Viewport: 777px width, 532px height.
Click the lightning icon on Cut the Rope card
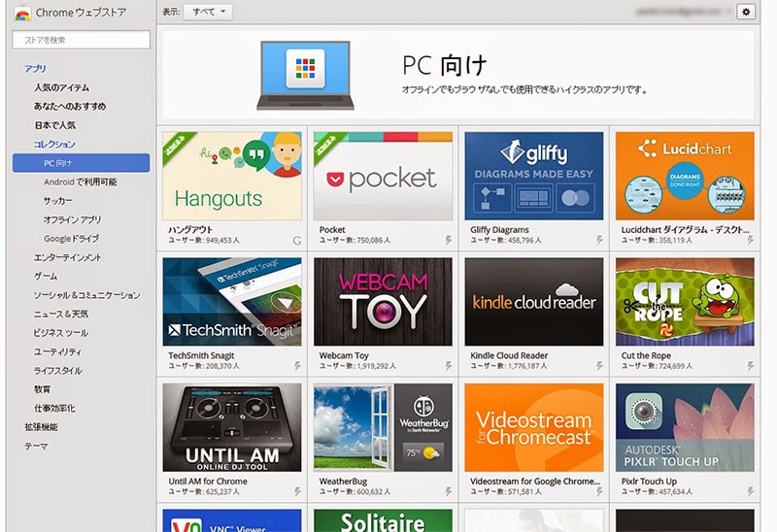pyautogui.click(x=751, y=366)
